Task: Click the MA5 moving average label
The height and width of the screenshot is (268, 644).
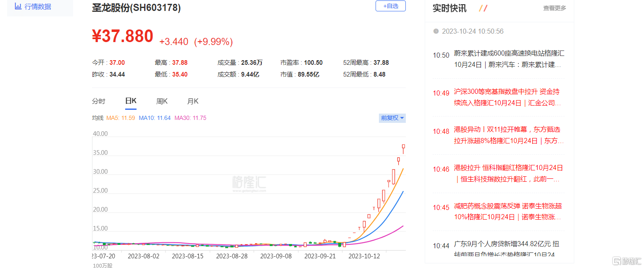Action: tap(120, 118)
